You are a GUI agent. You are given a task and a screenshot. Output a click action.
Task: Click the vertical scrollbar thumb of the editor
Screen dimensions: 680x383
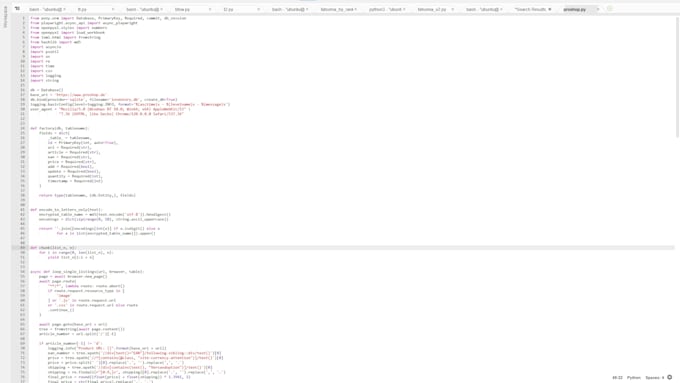tap(677, 77)
